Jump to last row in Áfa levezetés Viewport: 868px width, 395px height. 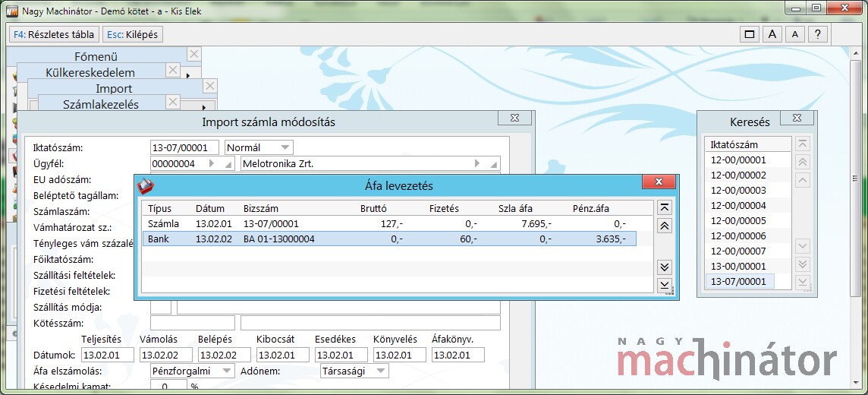pyautogui.click(x=665, y=286)
